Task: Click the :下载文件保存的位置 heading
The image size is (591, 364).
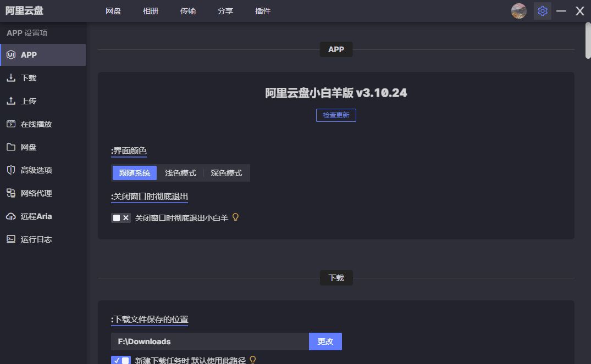Action: (149, 319)
